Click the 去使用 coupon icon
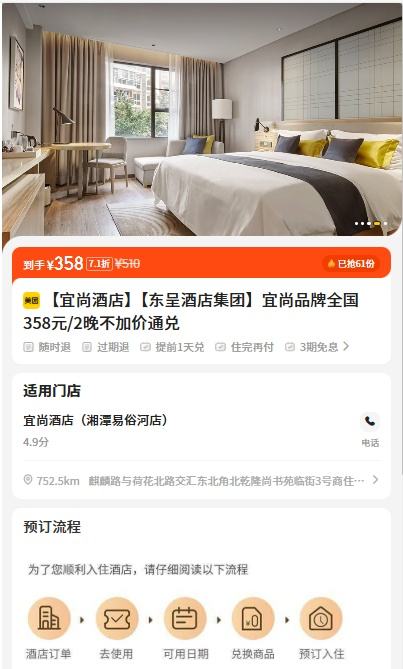 (x=117, y=619)
